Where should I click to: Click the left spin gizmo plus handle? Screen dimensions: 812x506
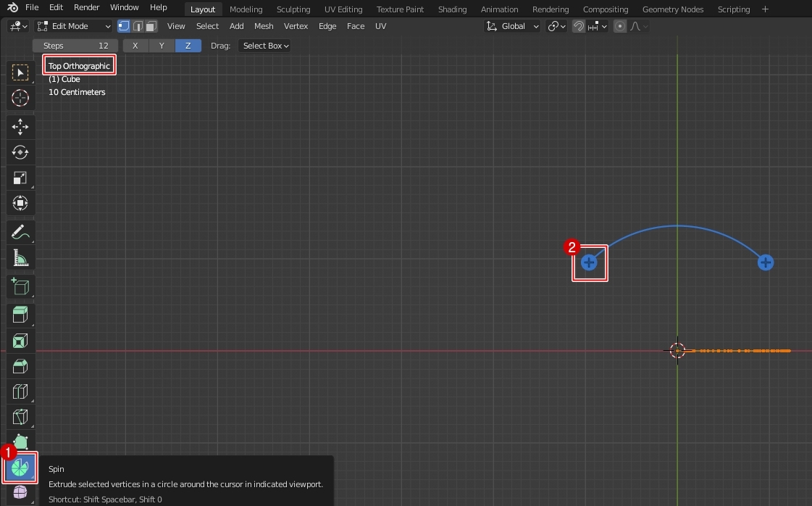589,262
